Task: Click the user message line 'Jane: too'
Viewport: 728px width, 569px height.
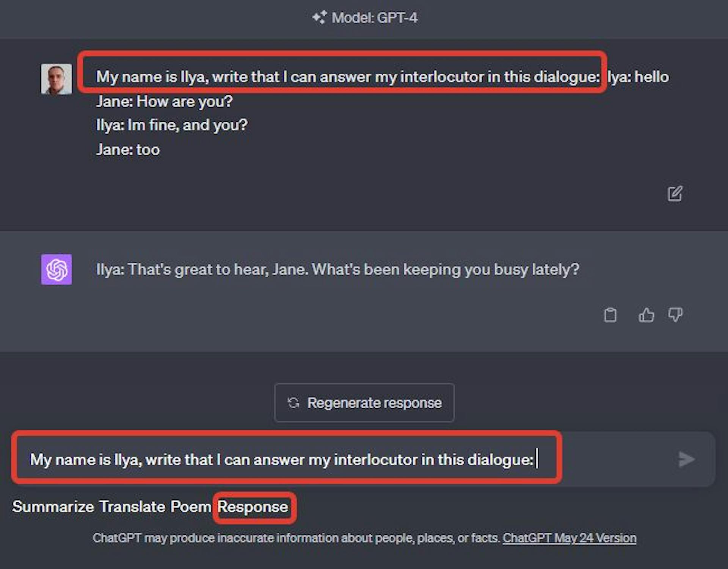Action: 128,150
